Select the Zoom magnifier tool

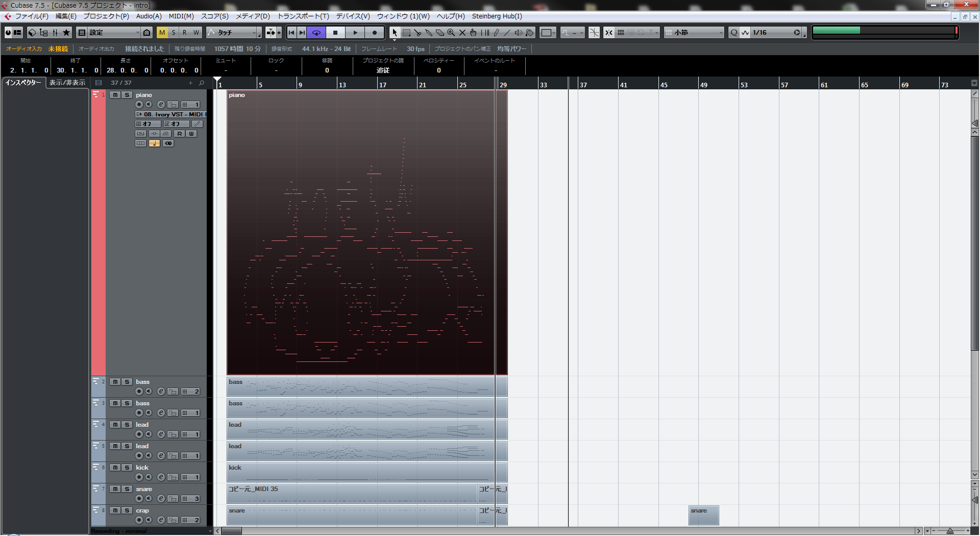click(x=451, y=33)
